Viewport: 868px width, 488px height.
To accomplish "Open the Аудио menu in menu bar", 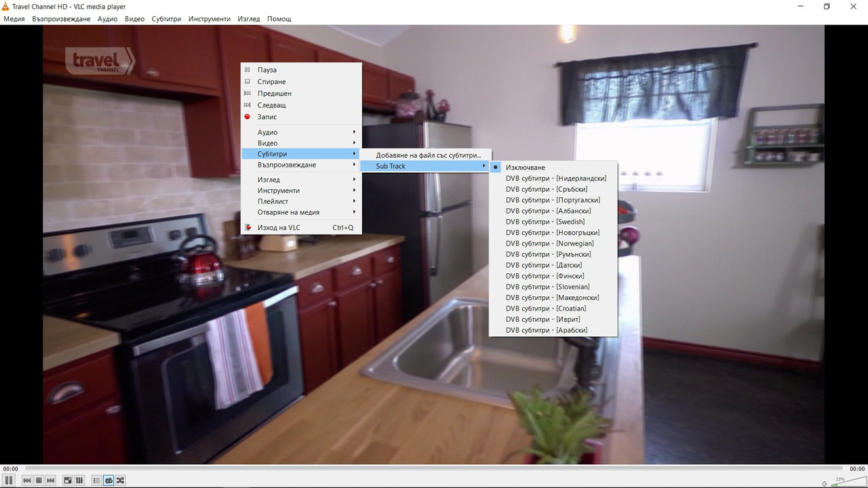I will tap(107, 19).
